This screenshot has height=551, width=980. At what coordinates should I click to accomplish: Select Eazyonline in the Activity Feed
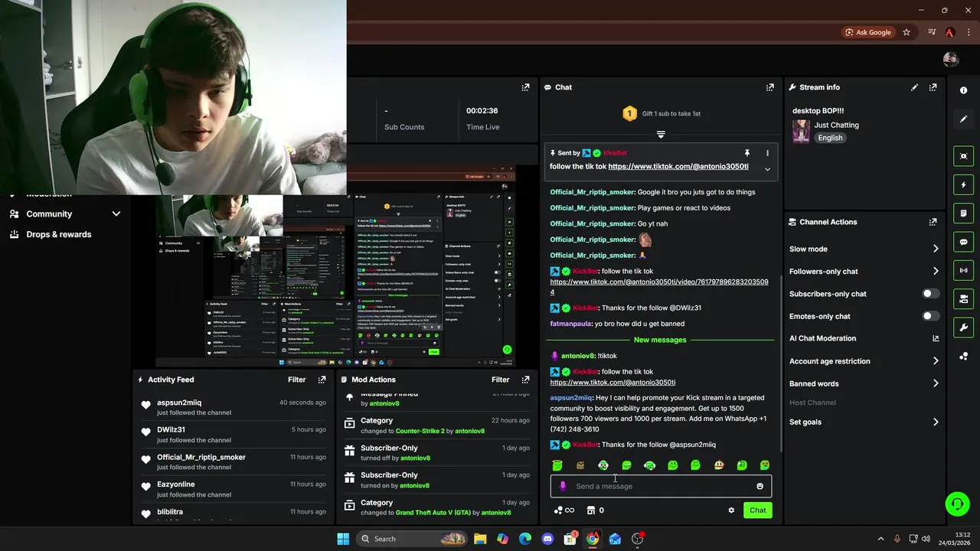pyautogui.click(x=176, y=484)
